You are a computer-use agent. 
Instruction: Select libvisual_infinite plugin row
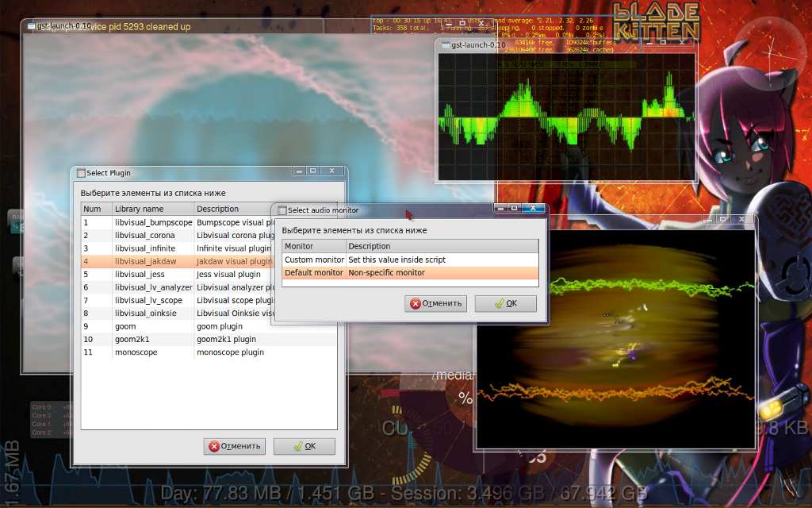[x=177, y=248]
